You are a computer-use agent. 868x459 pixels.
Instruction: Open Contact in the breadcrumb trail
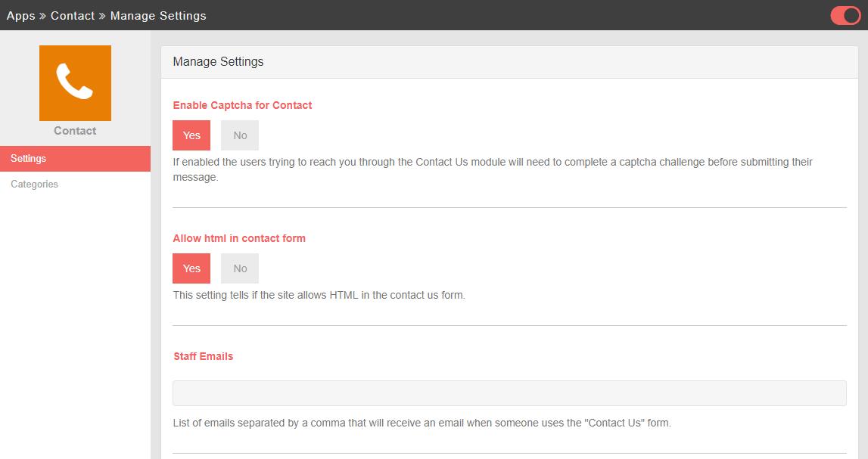[x=73, y=15]
